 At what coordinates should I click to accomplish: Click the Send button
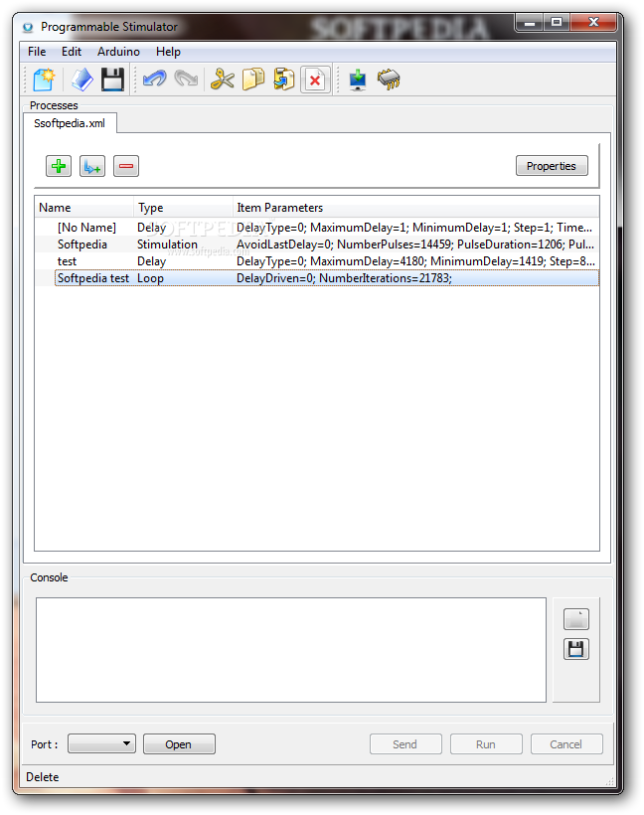[x=405, y=743]
